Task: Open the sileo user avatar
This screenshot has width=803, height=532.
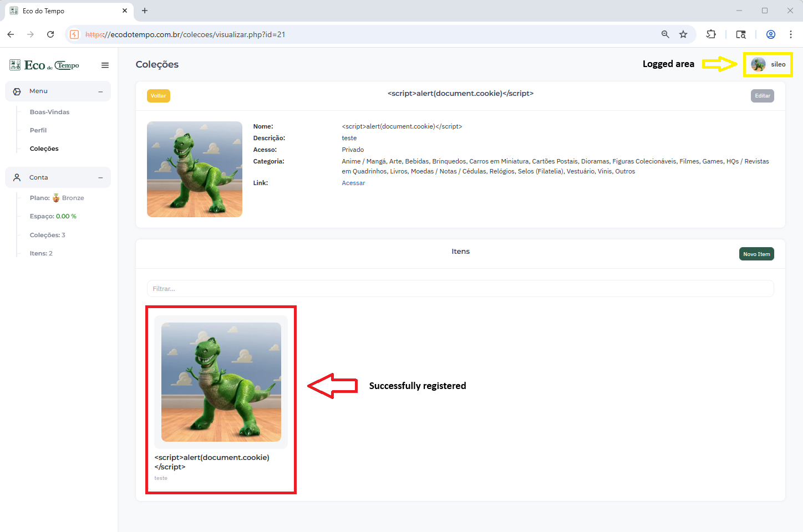Action: click(x=758, y=64)
